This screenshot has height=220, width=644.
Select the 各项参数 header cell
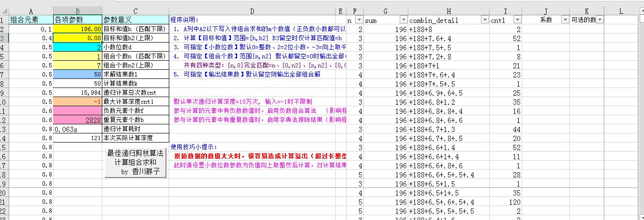77,20
